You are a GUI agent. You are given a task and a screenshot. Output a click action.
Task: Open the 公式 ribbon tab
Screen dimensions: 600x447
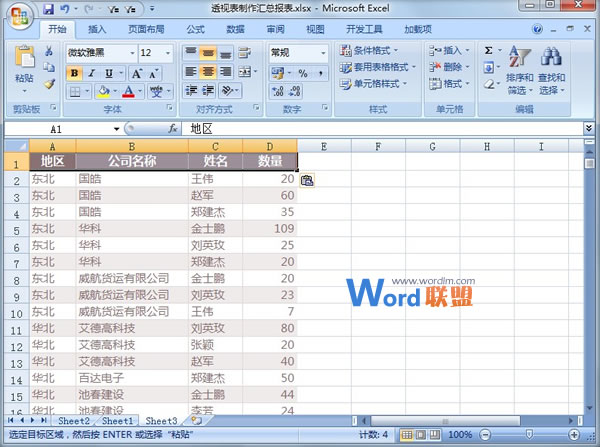(196, 29)
